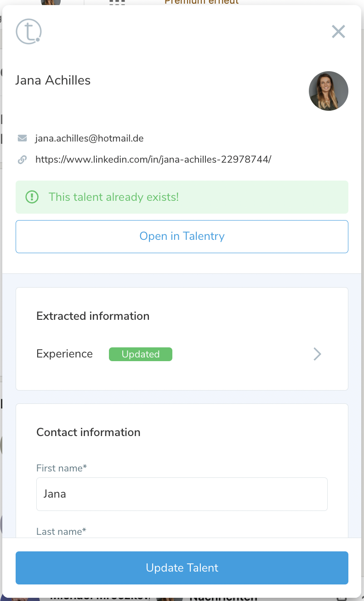Click the First name input field
Screen dimensions: 364x601
pos(182,494)
